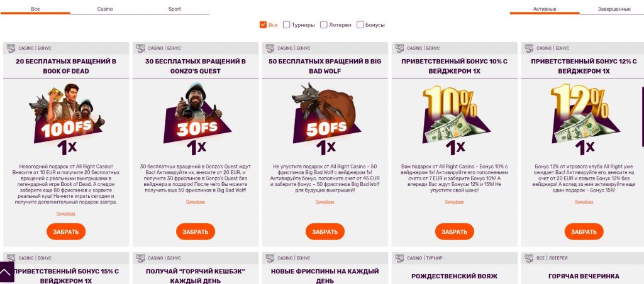The height and width of the screenshot is (284, 644).
Task: Check the Бонусы filter checkbox
Action: [360, 25]
